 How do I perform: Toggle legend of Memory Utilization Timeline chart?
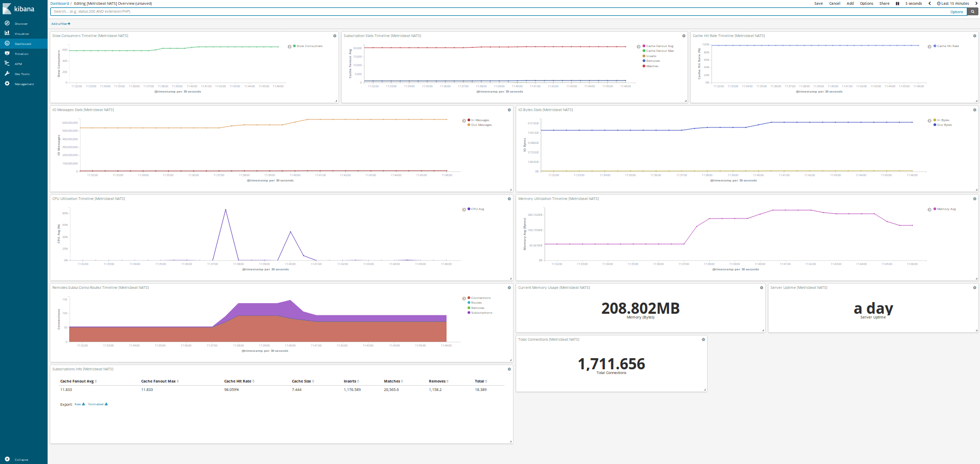[929, 210]
